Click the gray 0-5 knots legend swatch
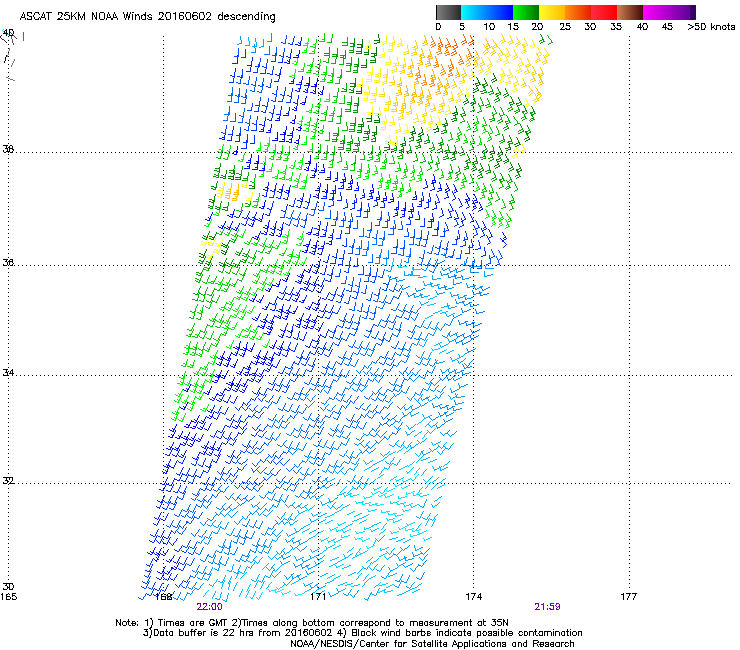Screen dimensions: 740x650 pyautogui.click(x=448, y=12)
